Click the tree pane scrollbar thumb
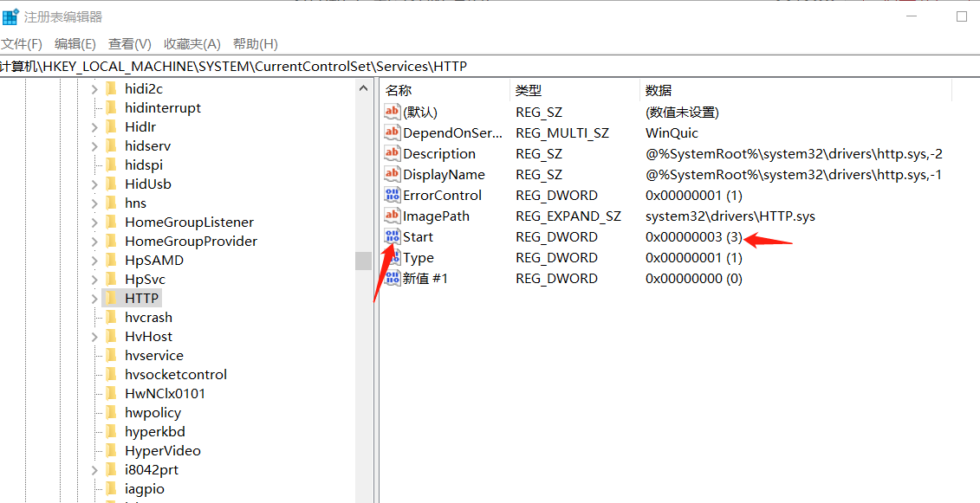 click(364, 261)
